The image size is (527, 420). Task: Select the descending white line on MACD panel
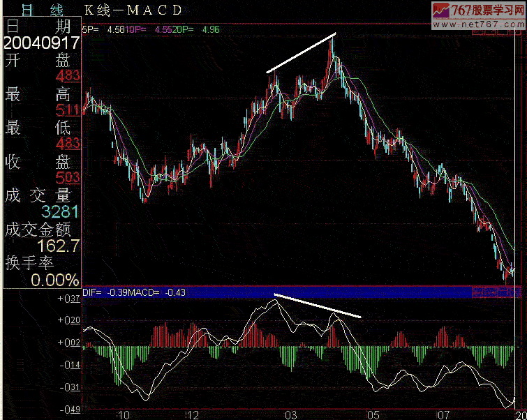[x=318, y=306]
